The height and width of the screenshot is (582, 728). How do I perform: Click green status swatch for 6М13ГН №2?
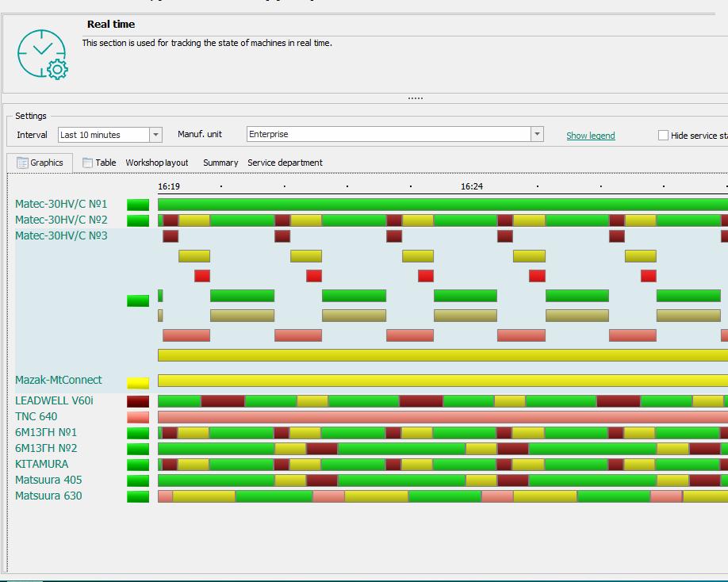(x=138, y=449)
